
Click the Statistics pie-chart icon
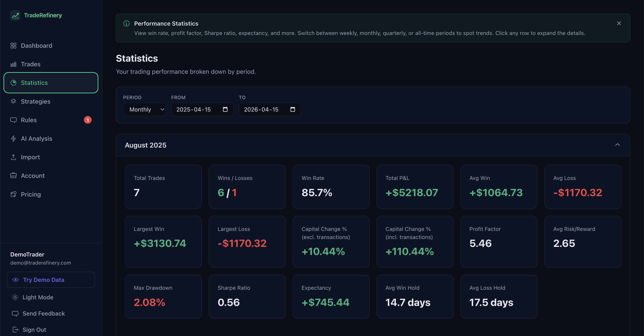(13, 83)
